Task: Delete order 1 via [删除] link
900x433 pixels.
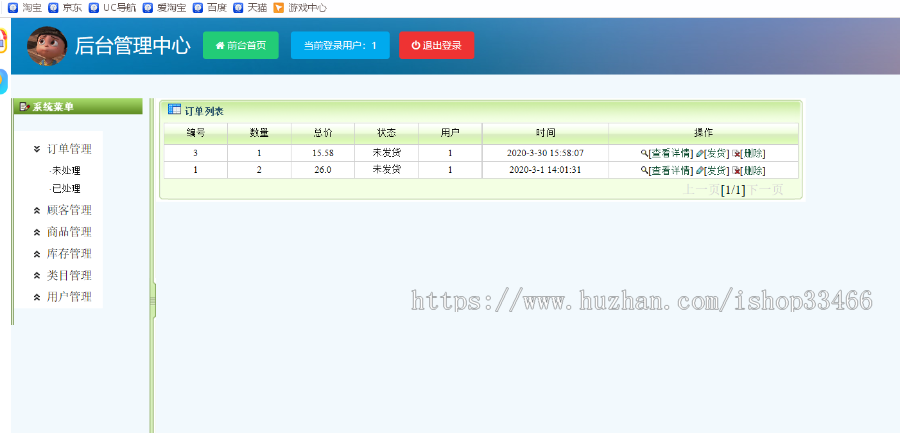Action: click(x=752, y=171)
